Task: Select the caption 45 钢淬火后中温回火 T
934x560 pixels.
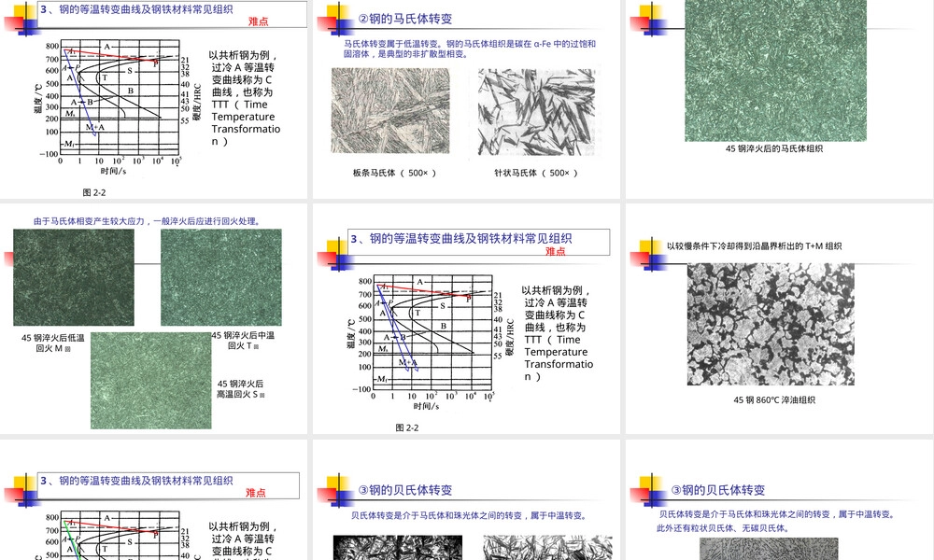Action: point(243,341)
